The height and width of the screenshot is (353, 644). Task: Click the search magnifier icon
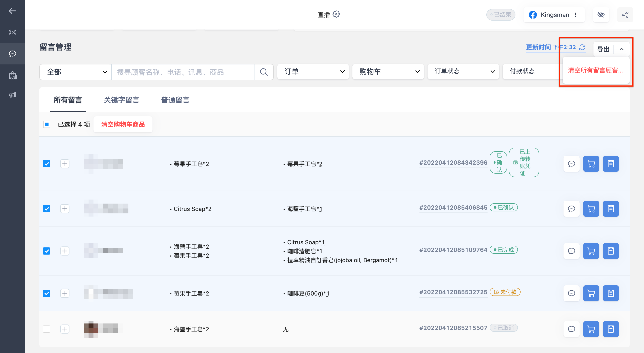click(x=263, y=72)
